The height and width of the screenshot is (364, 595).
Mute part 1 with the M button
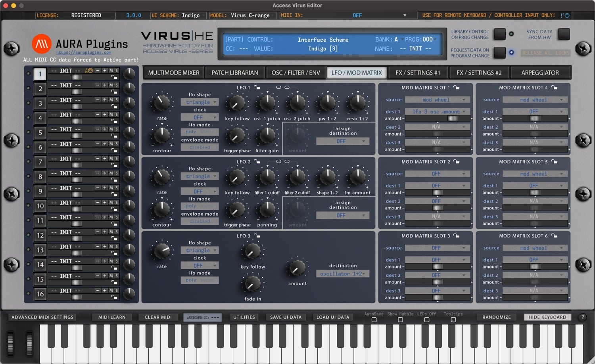pyautogui.click(x=111, y=71)
